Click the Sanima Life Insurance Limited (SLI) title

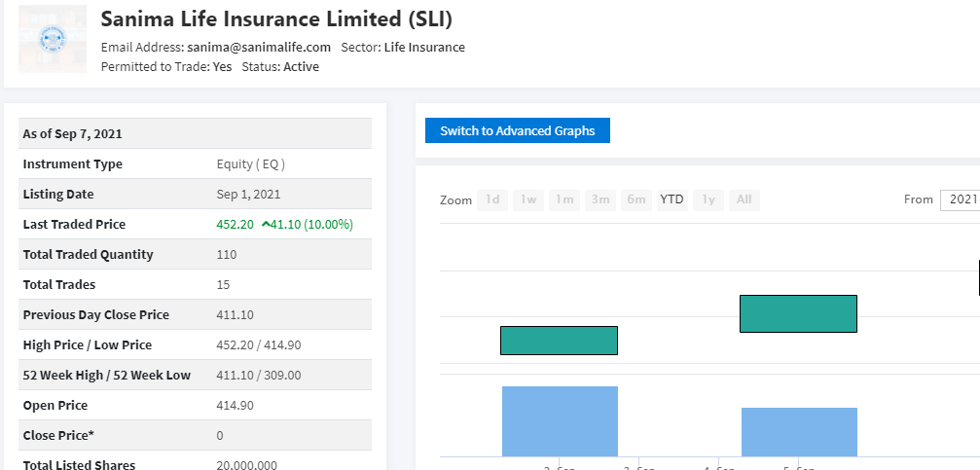276,19
